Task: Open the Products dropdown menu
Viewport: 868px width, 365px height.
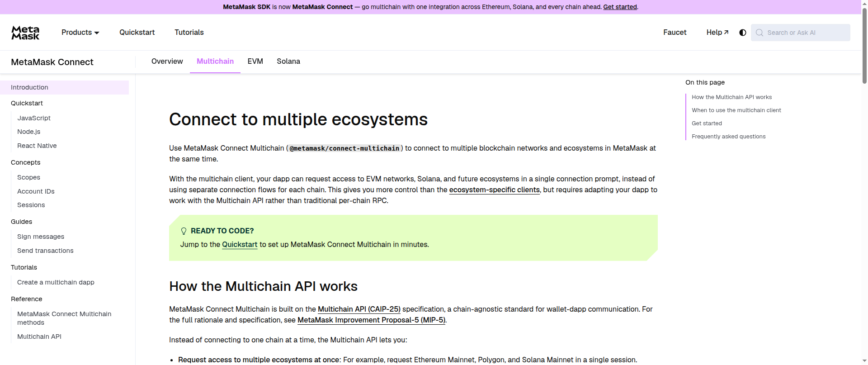Action: click(80, 33)
